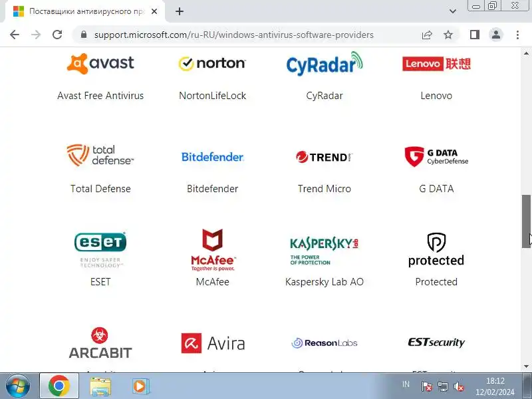The height and width of the screenshot is (399, 532).
Task: Click the Chrome taskbar icon
Action: click(59, 386)
